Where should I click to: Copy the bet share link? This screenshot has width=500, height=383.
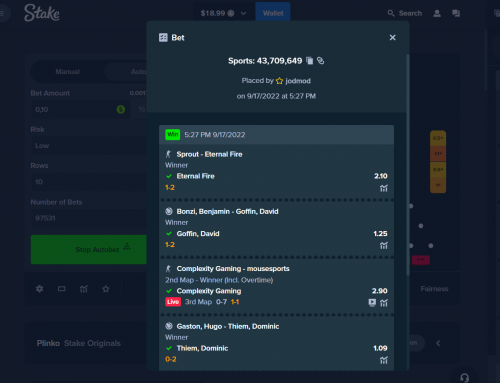(320, 61)
